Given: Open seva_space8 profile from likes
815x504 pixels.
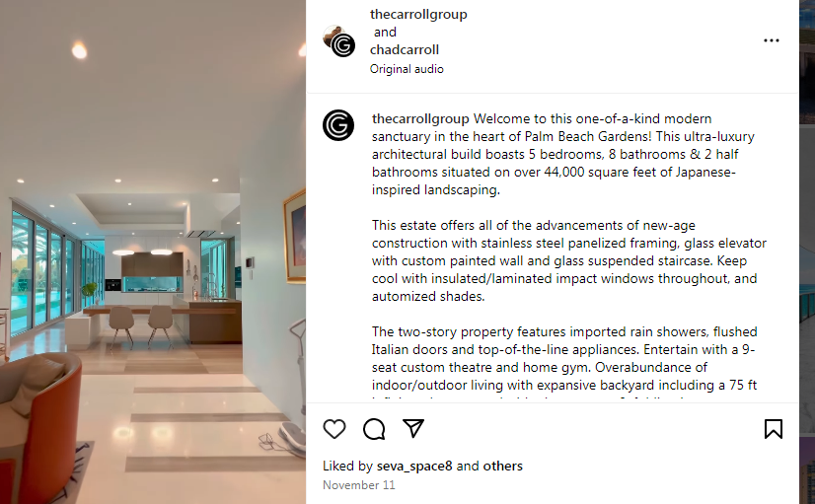Looking at the screenshot, I should click(414, 467).
